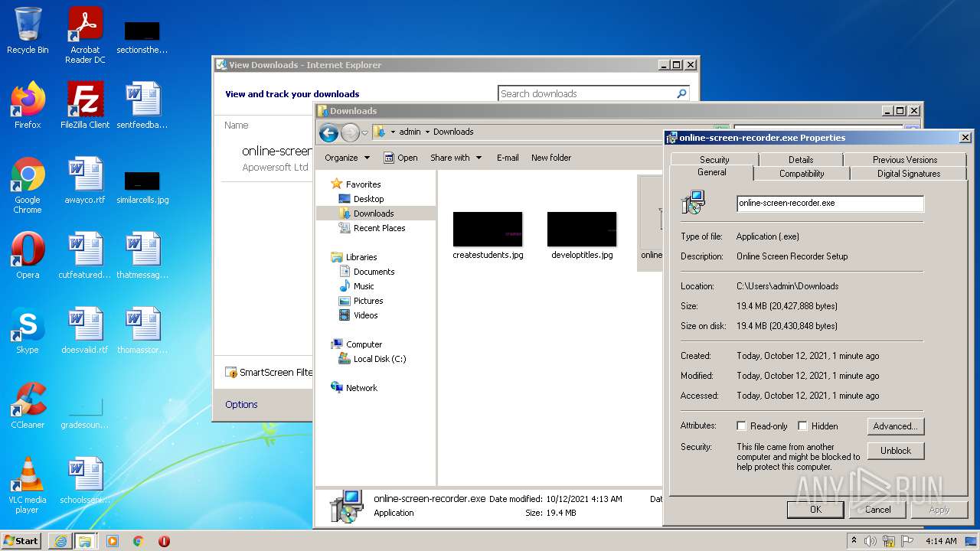The height and width of the screenshot is (551, 980).
Task: Show hidden system tray icons
Action: pos(854,541)
